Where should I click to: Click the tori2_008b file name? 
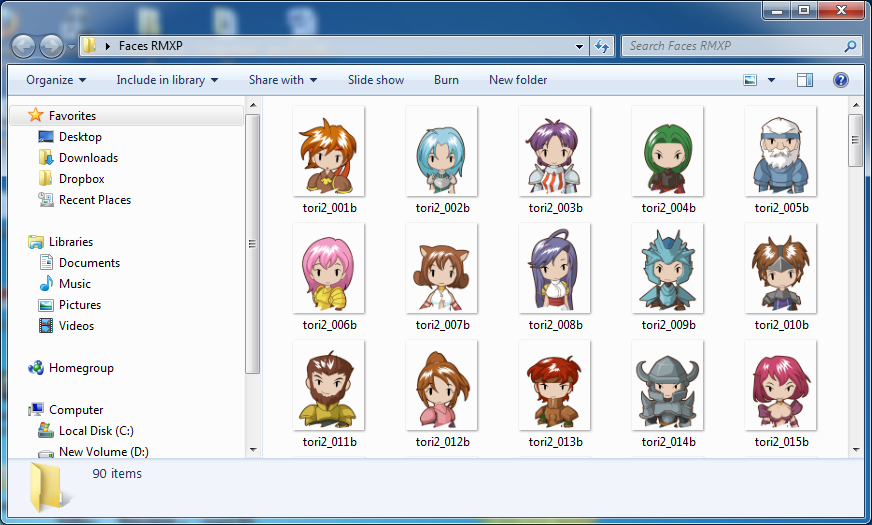coord(556,325)
